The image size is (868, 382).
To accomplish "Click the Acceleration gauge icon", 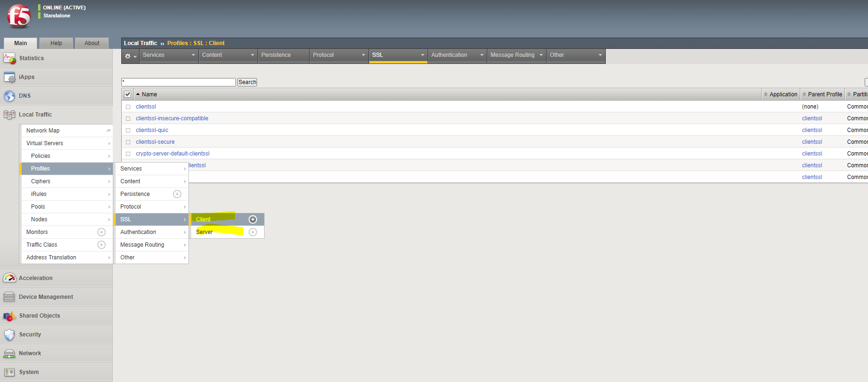I will pyautogui.click(x=9, y=278).
